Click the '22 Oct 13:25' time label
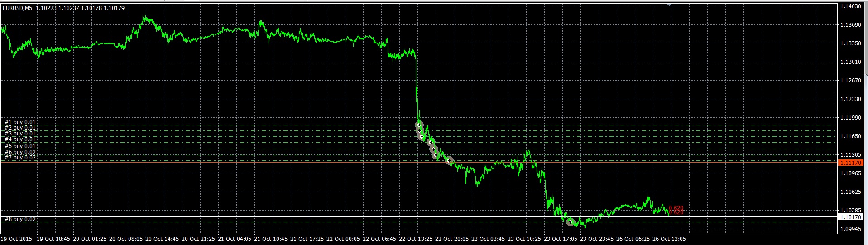The image size is (868, 245). coord(417,239)
